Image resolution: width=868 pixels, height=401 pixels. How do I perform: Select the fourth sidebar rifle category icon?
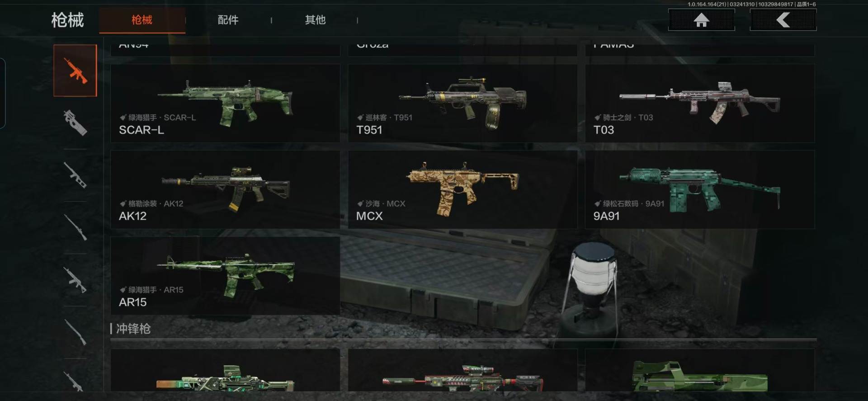click(75, 227)
